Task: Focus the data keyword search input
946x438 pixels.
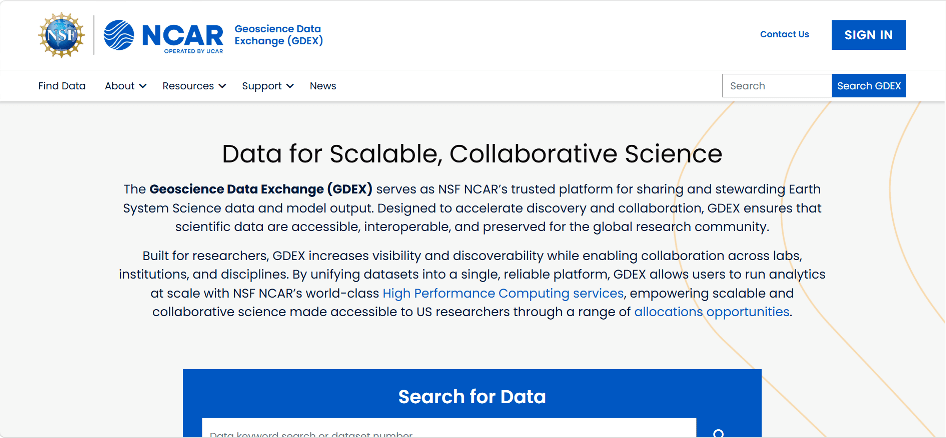Action: coord(449,428)
